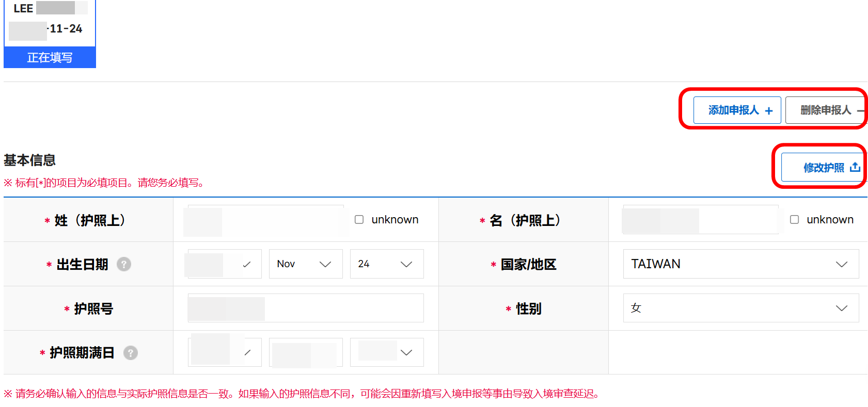Viewport: 868px width, 407px height.
Task: Click the passport expiry help question icon
Action: coord(131,353)
